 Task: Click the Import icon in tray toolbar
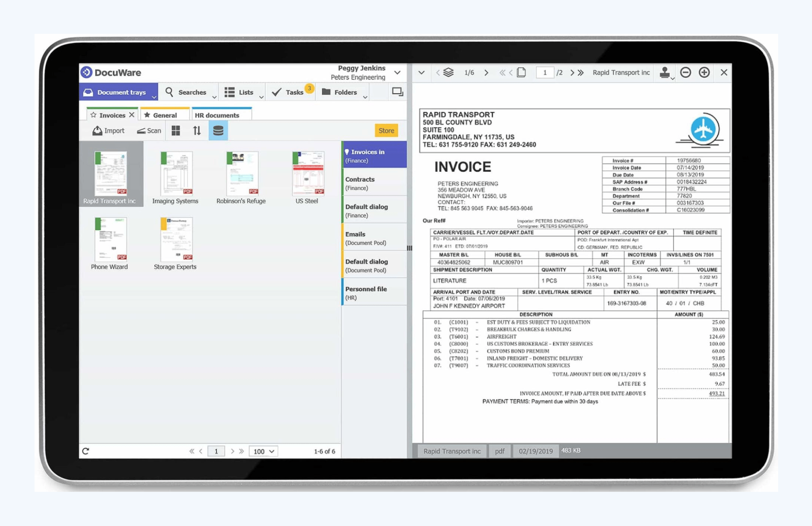tap(97, 131)
